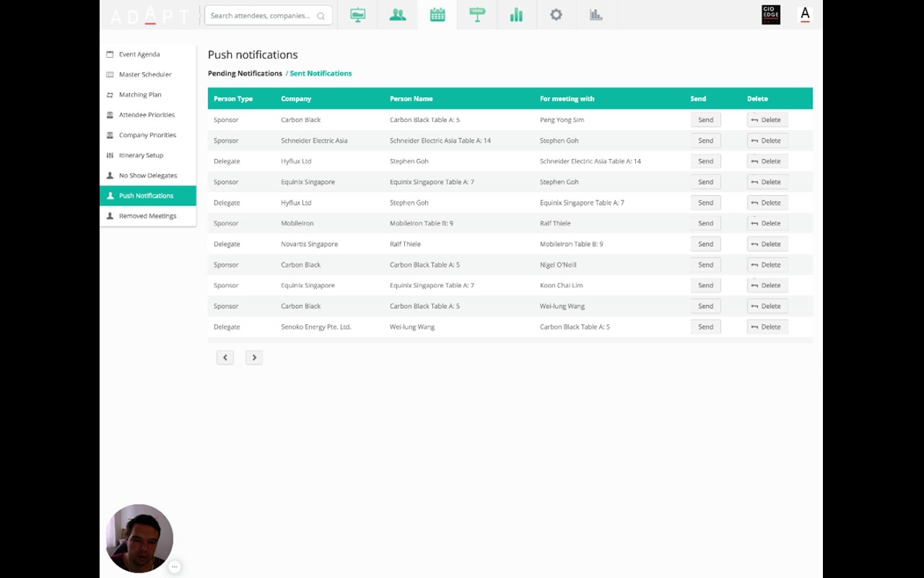The width and height of the screenshot is (924, 578).
Task: Switch to Sent Notifications tab
Action: point(321,73)
